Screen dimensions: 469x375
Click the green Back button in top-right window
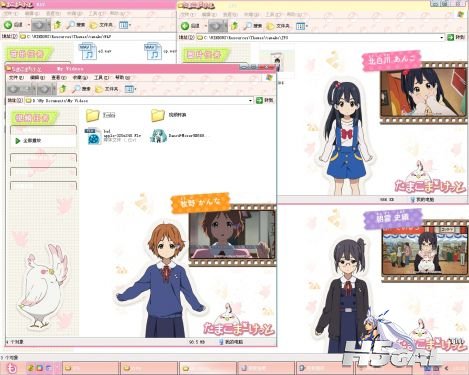coord(189,26)
